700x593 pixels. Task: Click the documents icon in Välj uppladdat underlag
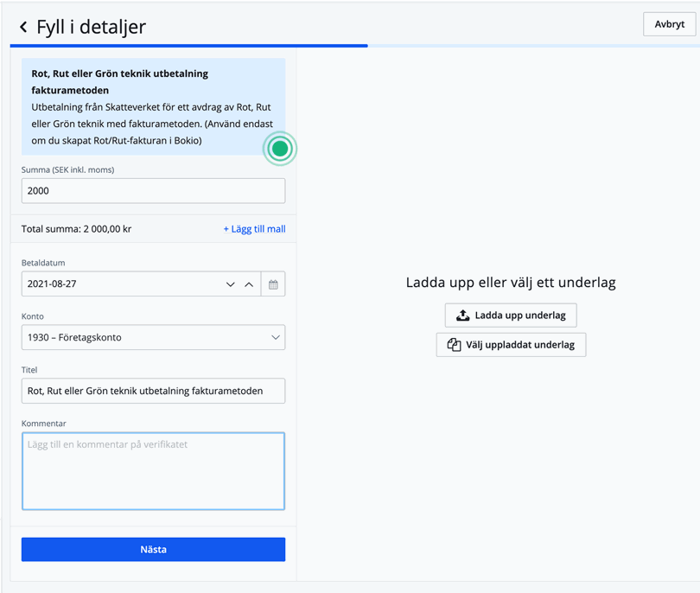pos(454,345)
